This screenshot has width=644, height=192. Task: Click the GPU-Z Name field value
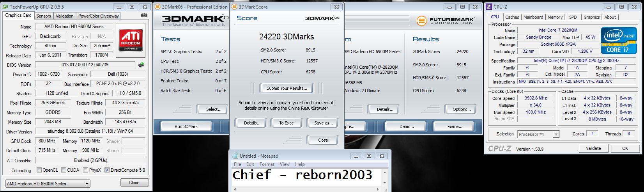pos(74,27)
